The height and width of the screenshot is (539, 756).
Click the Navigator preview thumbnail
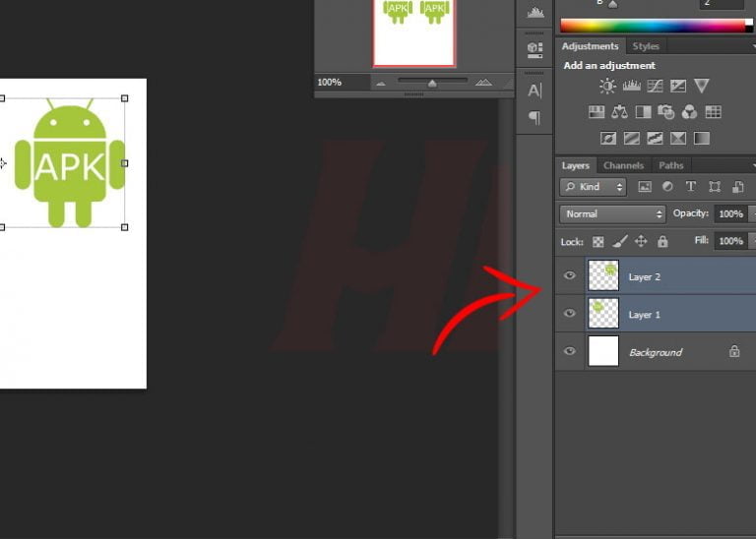[414, 32]
